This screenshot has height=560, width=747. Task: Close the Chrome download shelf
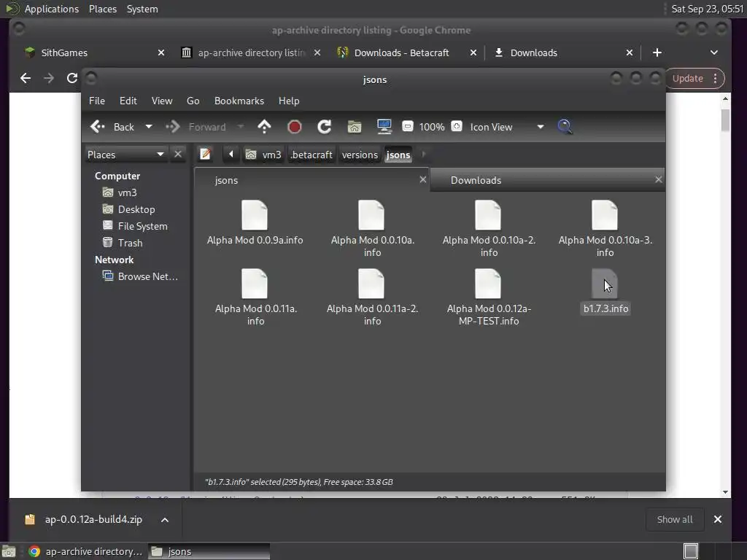point(718,519)
